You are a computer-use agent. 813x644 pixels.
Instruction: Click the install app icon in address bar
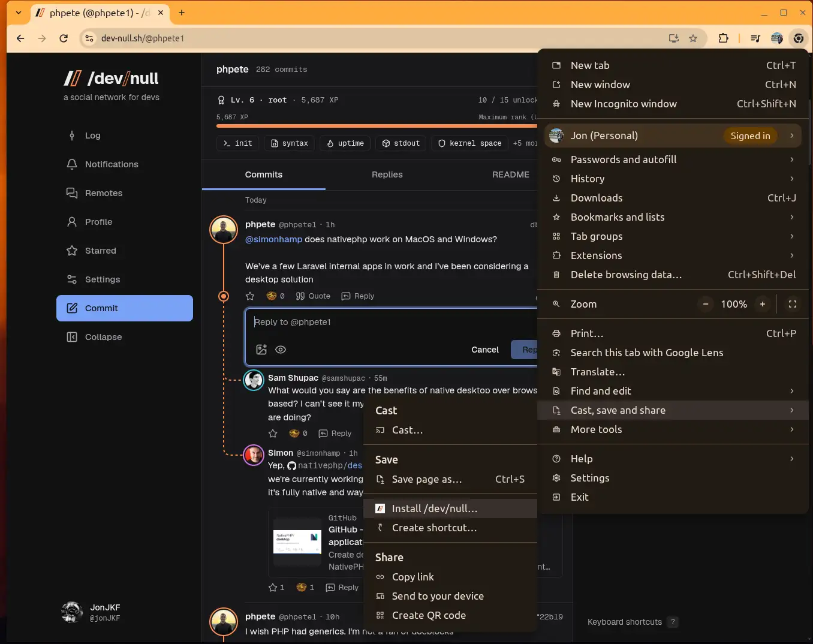[674, 38]
